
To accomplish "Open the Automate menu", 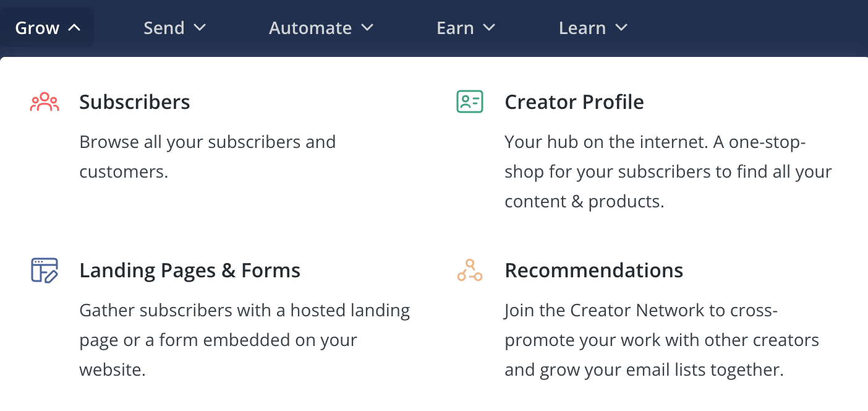I will pyautogui.click(x=310, y=28).
